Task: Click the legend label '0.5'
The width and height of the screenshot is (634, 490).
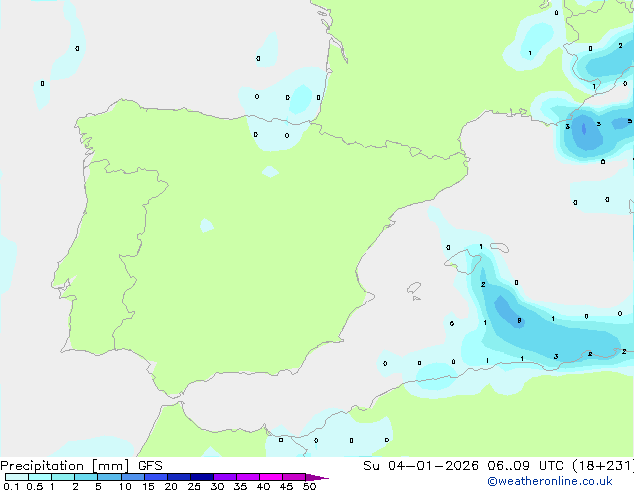Action: pyautogui.click(x=35, y=486)
